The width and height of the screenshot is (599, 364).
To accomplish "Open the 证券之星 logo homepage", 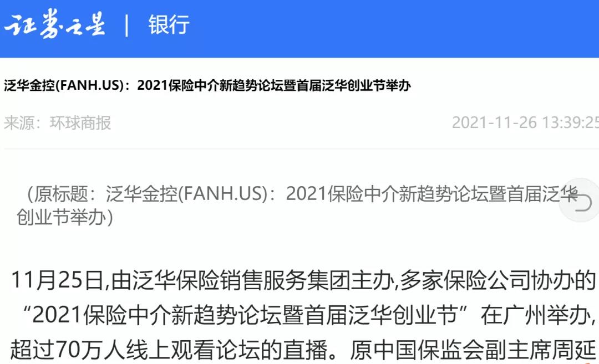I will click(x=54, y=25).
